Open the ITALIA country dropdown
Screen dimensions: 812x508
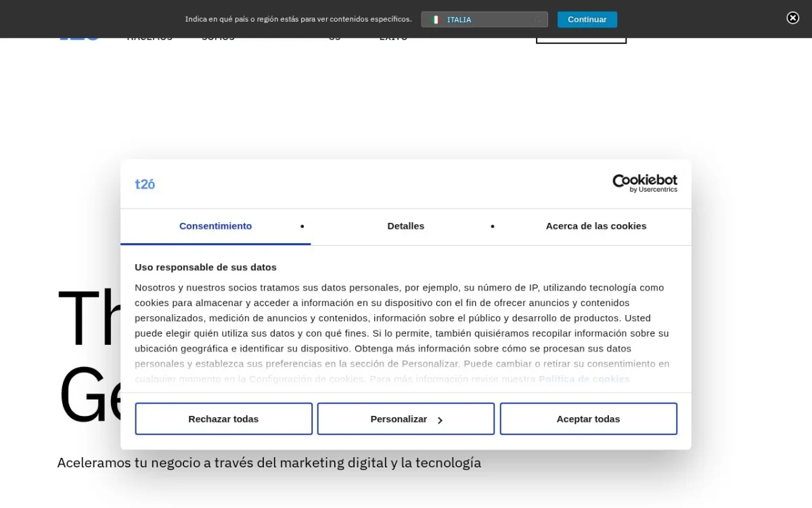(484, 20)
